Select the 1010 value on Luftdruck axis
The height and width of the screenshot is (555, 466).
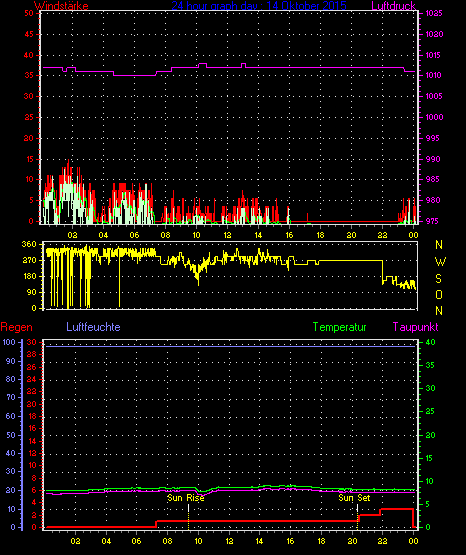(x=434, y=75)
